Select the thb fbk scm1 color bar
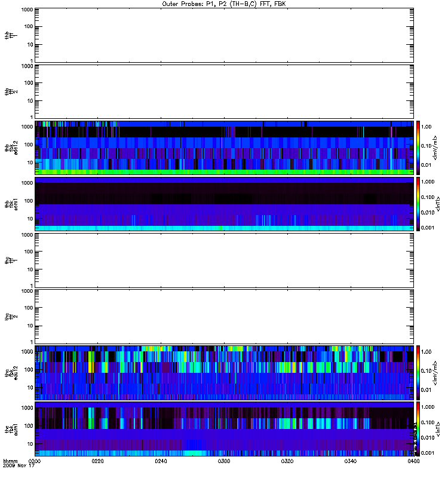 [x=418, y=204]
